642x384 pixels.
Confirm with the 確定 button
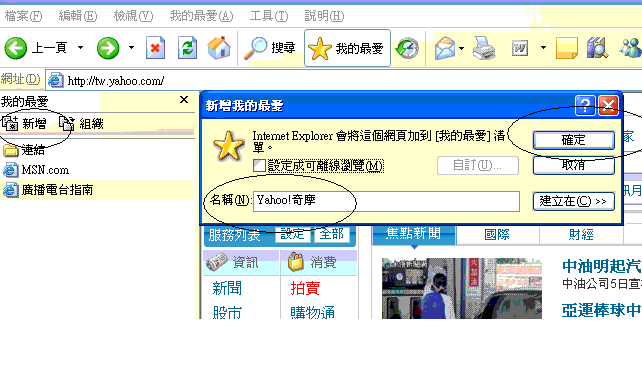[x=574, y=140]
